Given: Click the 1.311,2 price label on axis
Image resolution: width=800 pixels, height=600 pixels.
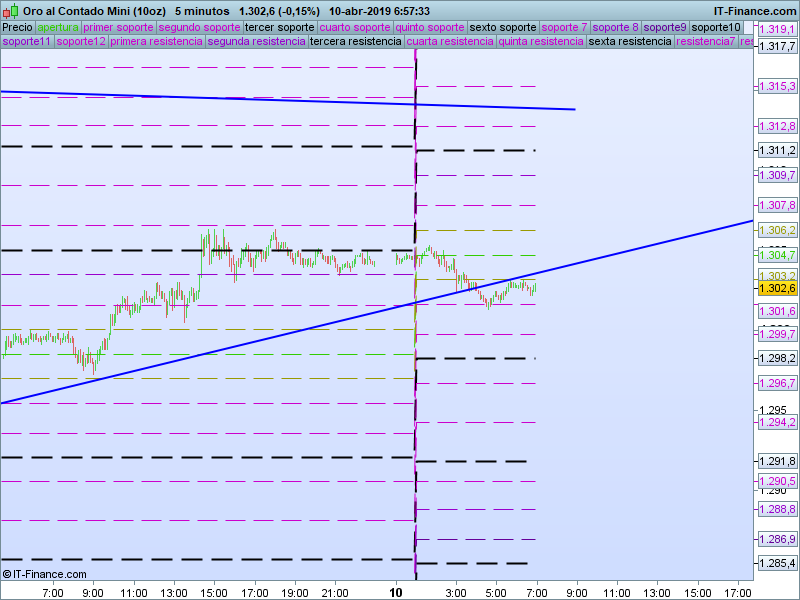Looking at the screenshot, I should tap(776, 150).
